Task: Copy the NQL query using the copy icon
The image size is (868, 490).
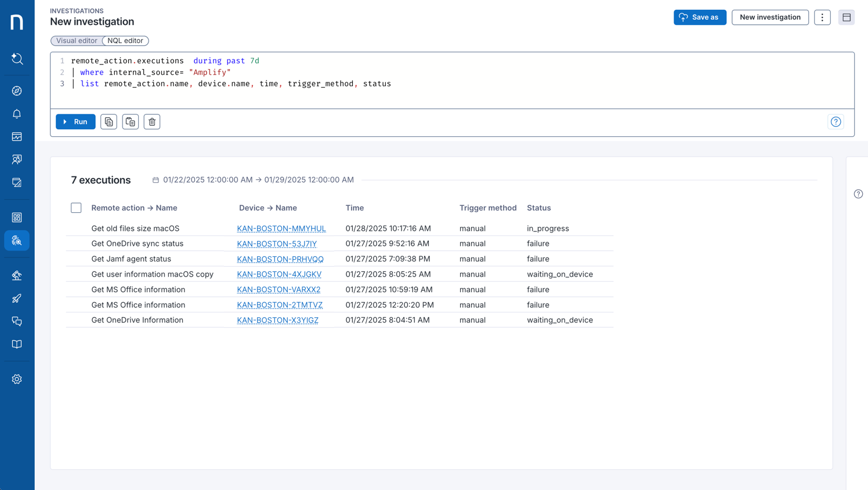Action: (x=108, y=121)
